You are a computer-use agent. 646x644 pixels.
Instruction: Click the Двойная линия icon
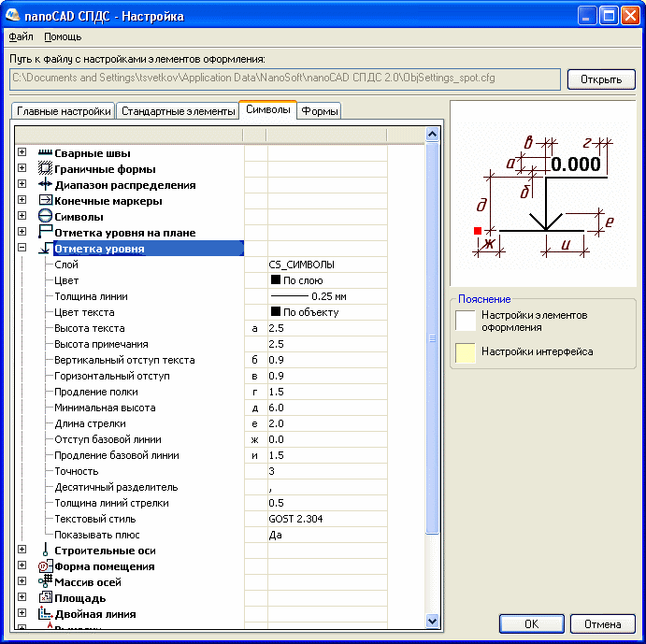[x=45, y=613]
